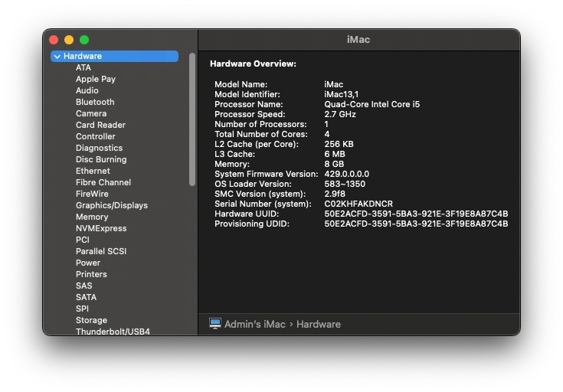Collapse the Hardware section chevron
The width and height of the screenshot is (563, 392).
57,57
